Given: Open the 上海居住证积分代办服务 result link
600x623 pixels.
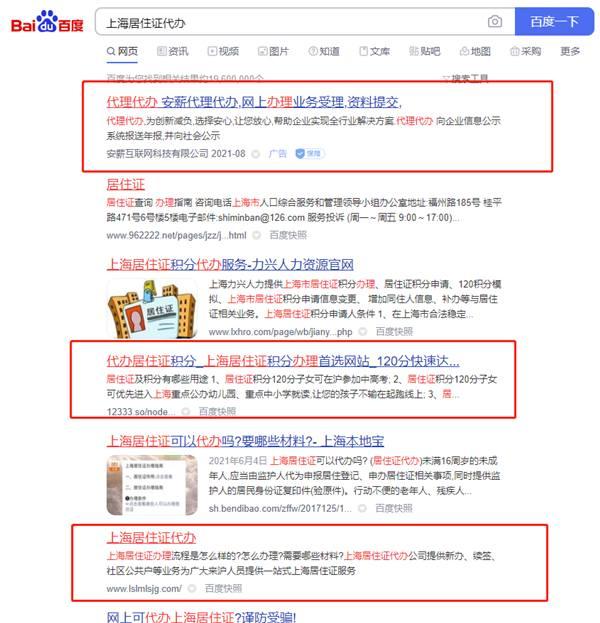Looking at the screenshot, I should (x=230, y=264).
